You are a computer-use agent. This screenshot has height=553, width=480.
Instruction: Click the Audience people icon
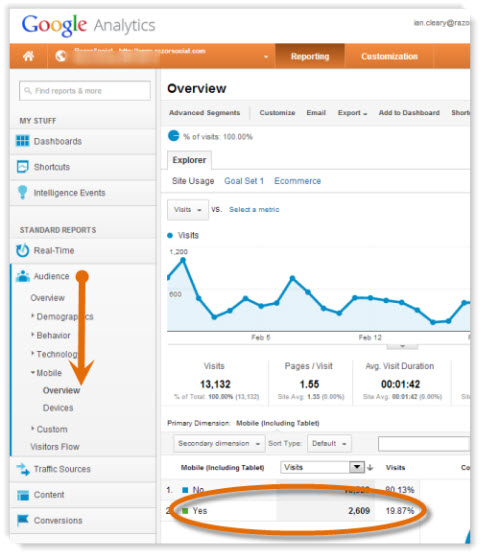pos(23,276)
